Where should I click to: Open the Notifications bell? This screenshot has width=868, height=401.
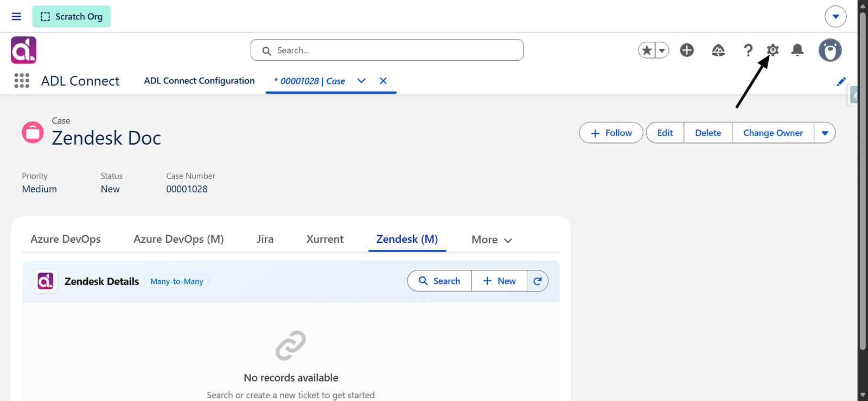click(797, 50)
